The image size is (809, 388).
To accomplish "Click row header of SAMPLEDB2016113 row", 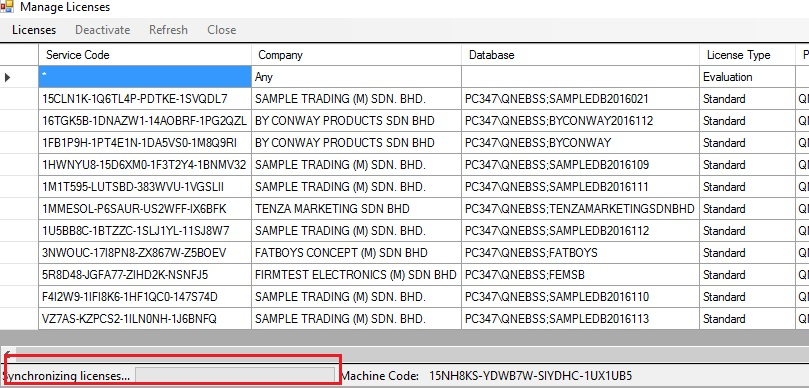I will click(x=19, y=319).
